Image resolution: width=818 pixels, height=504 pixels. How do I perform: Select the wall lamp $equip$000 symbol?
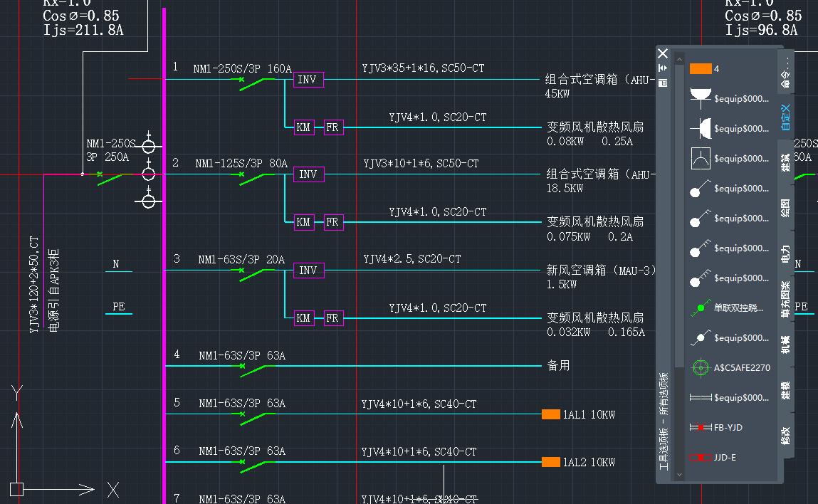[x=700, y=128]
